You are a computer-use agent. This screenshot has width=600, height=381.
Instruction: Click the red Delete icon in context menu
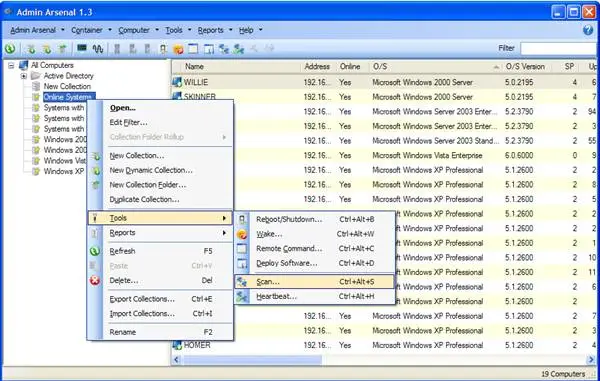[95, 280]
